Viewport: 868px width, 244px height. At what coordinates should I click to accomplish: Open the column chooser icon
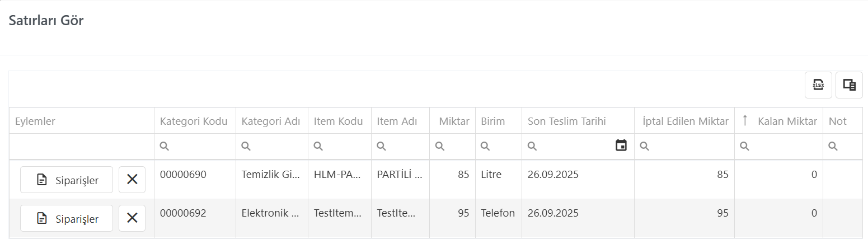coord(849,85)
